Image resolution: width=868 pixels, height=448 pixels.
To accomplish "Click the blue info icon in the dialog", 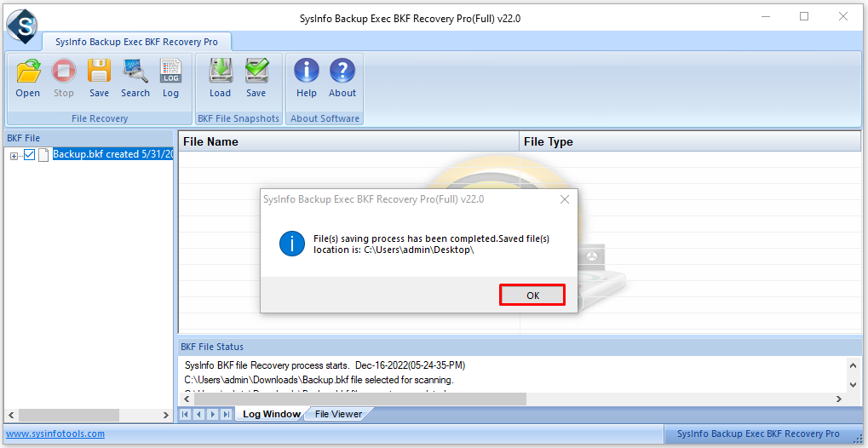I will tap(292, 244).
